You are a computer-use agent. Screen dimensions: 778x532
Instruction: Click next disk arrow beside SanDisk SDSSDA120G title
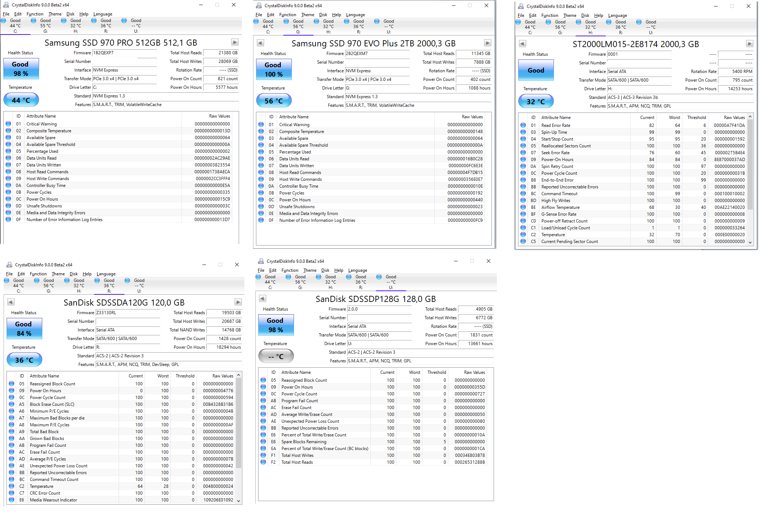(238, 302)
